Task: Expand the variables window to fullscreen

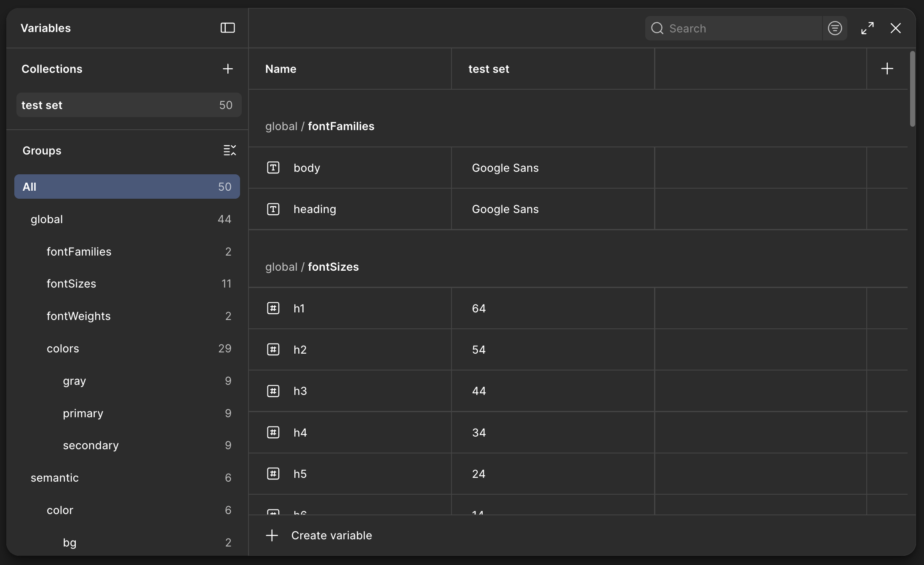Action: (x=868, y=28)
